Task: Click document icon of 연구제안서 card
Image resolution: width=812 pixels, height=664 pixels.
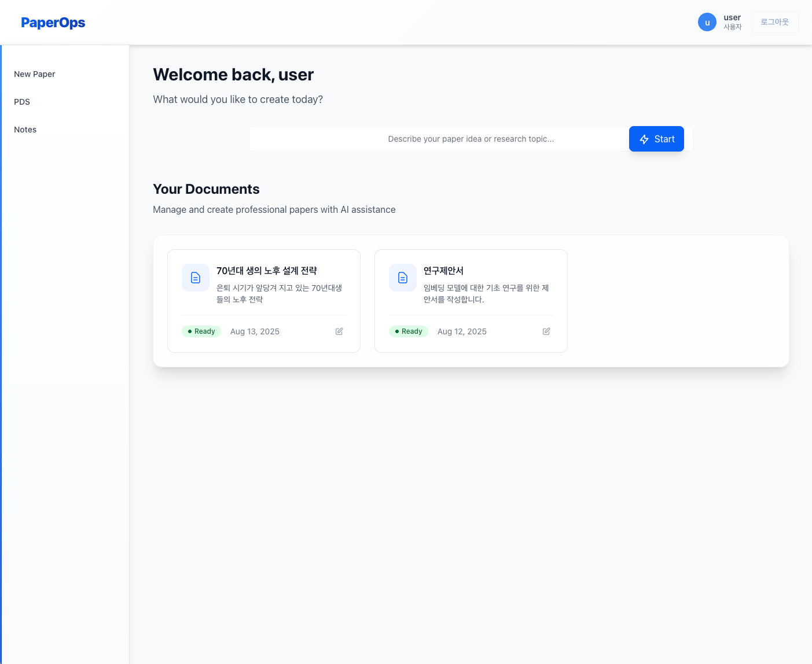Action: click(x=403, y=278)
